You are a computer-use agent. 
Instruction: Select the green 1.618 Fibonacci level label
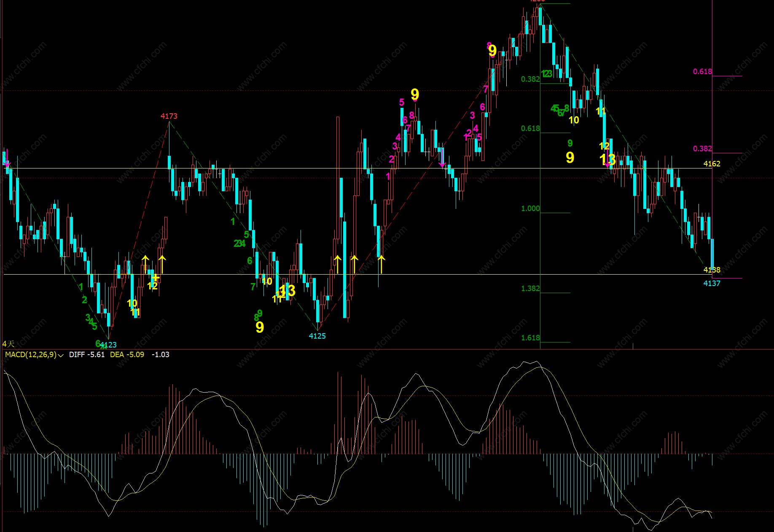pyautogui.click(x=530, y=338)
